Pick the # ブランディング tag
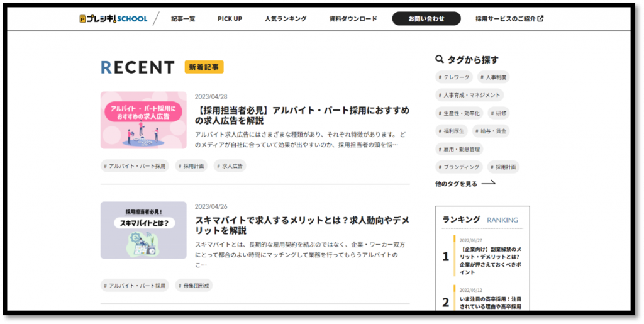This screenshot has width=644, height=324. tap(459, 167)
